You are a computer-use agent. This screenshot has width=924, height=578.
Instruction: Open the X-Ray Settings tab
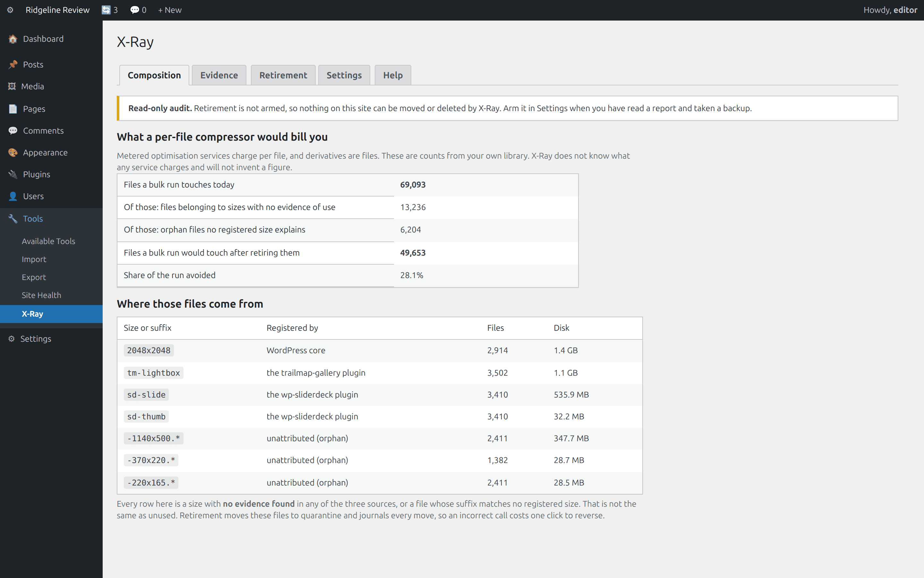tap(344, 75)
